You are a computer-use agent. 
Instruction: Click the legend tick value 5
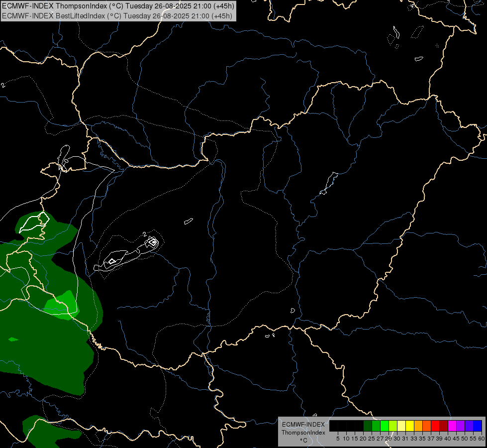tap(338, 439)
